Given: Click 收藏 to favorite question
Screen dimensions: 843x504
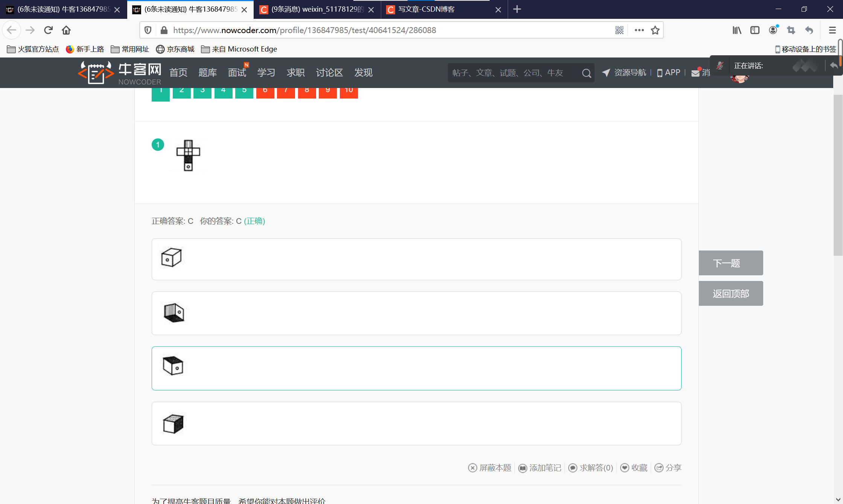Looking at the screenshot, I should click(634, 468).
